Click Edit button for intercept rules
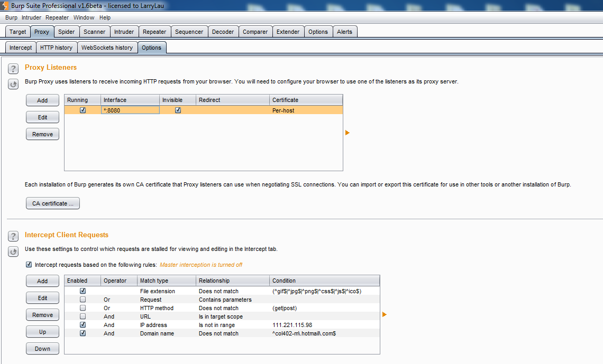The height and width of the screenshot is (364, 603). 42,297
